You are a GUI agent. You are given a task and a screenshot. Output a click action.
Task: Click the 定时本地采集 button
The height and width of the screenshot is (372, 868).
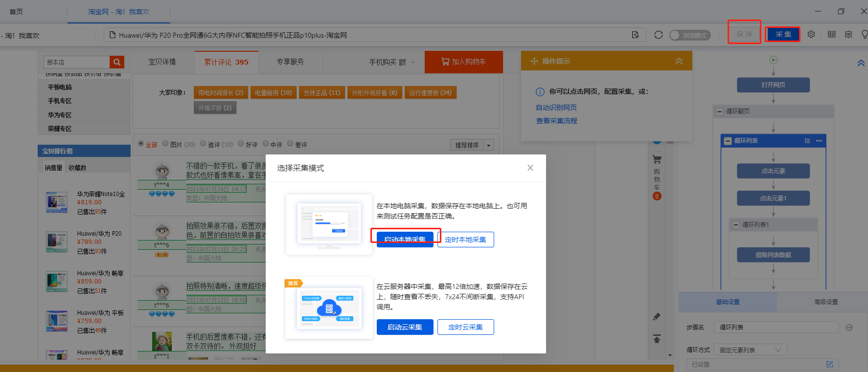pos(465,240)
